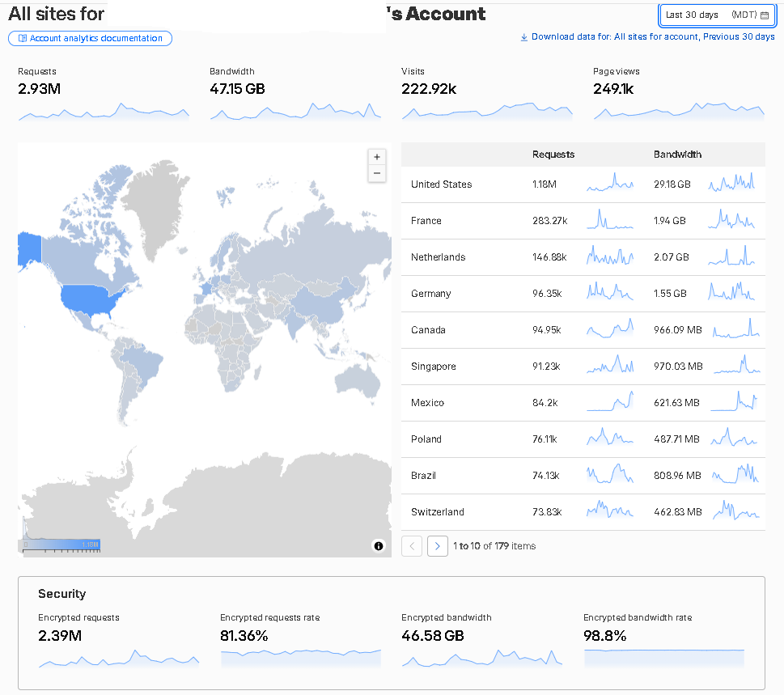Click the Netherlands requests sparkline
784x695 pixels.
610,256
